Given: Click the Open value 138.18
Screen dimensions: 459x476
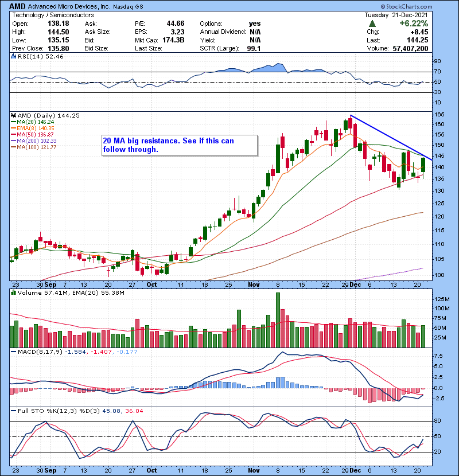Looking at the screenshot, I should [59, 24].
